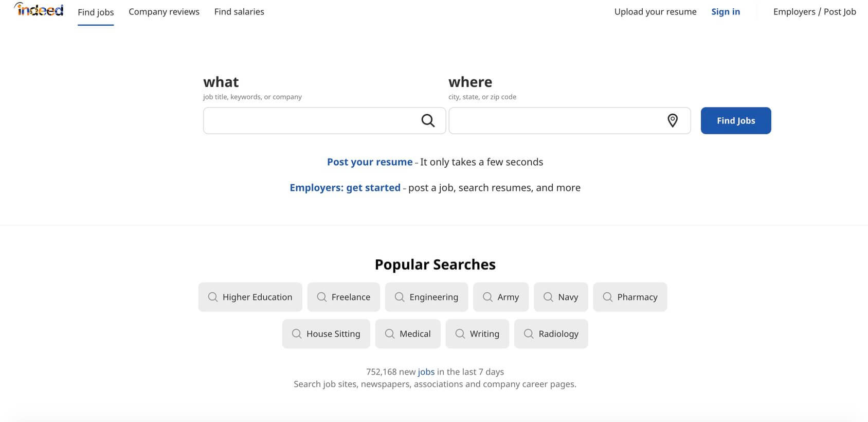This screenshot has height=422, width=868.
Task: Open Upload your resume link
Action: 655,12
